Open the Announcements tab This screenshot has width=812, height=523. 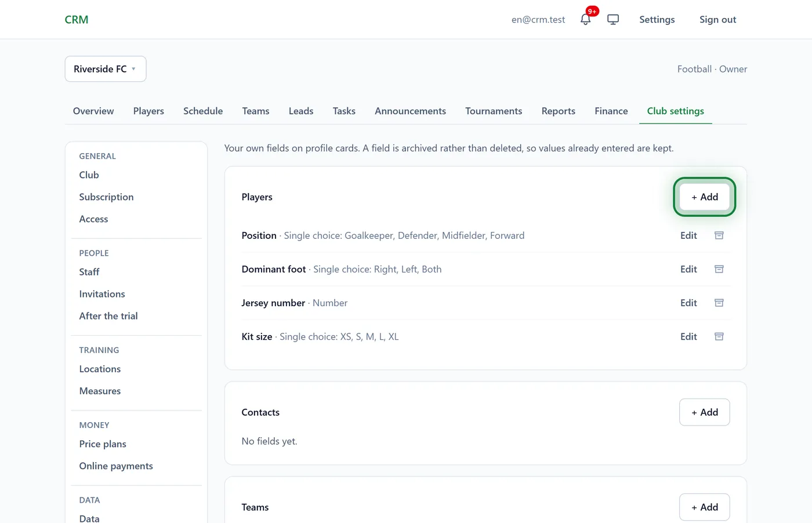[410, 111]
